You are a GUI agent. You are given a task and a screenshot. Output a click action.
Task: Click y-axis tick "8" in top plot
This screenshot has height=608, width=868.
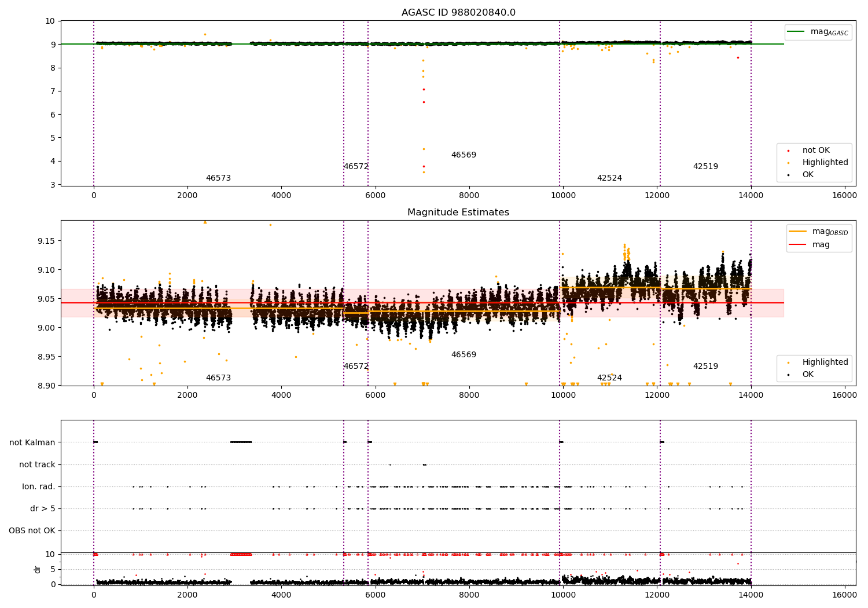53,68
